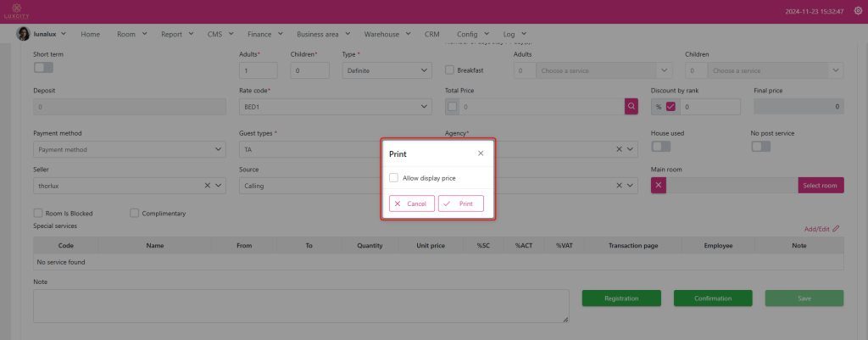The width and height of the screenshot is (868, 340).
Task: Toggle the House used switch
Action: (660, 147)
